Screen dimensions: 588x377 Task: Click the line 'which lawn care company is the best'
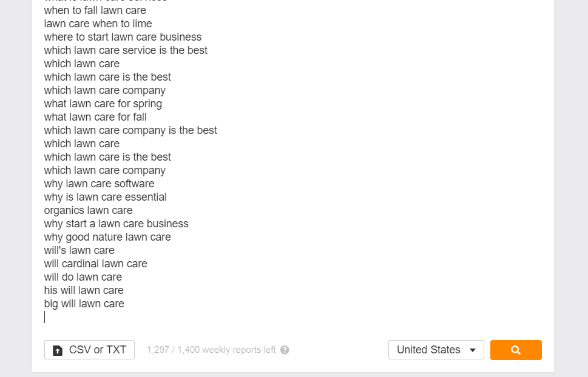point(130,130)
